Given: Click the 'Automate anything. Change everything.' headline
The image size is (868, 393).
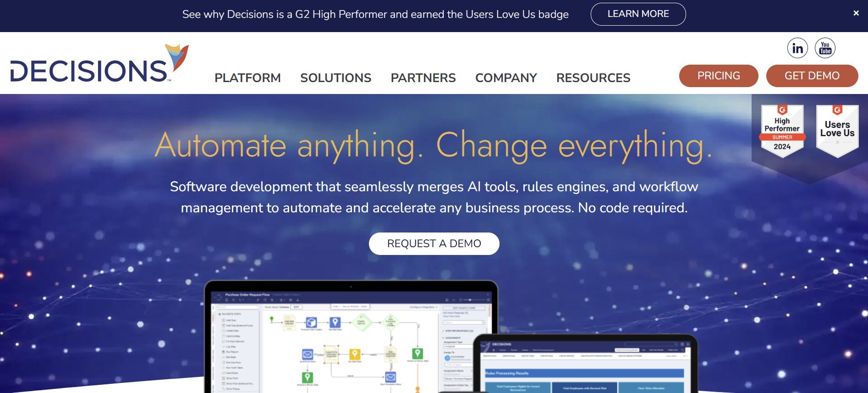Looking at the screenshot, I should coord(434,146).
